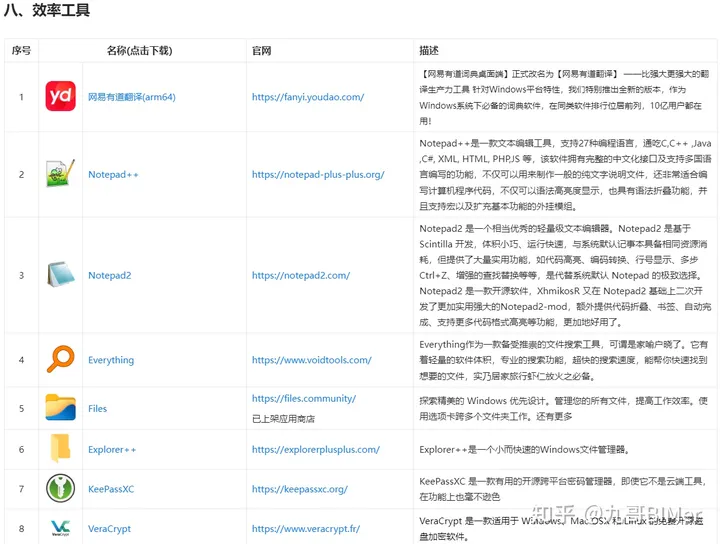Visit https://www.voidtools.com/ website
720x544 pixels.
pos(312,360)
